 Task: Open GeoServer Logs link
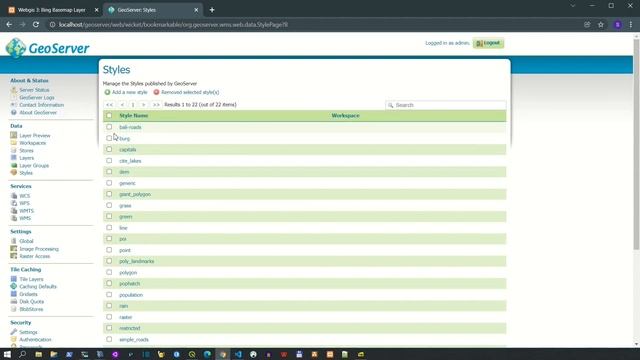click(37, 98)
